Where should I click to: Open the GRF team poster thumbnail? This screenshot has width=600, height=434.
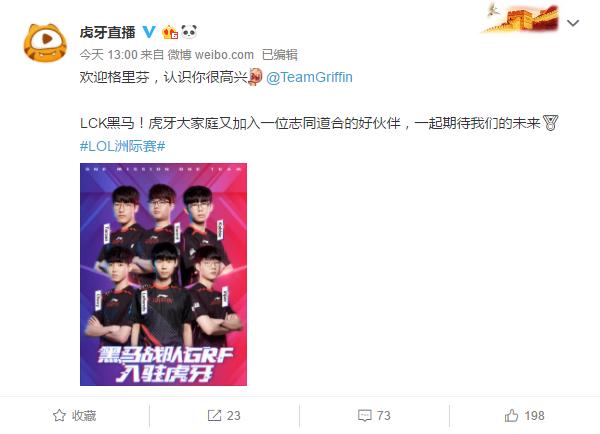tap(163, 274)
